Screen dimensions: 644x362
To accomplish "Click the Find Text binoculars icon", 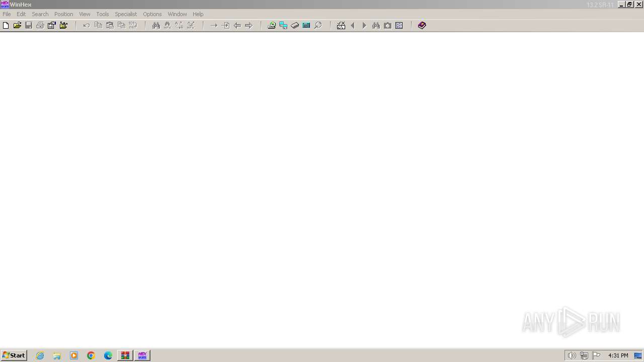I will click(x=156, y=25).
